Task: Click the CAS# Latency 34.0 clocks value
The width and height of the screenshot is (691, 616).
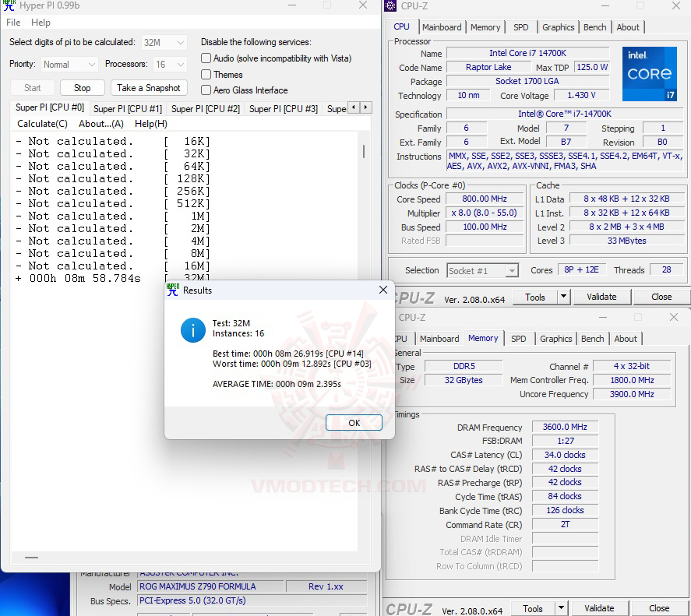Action: coord(565,455)
